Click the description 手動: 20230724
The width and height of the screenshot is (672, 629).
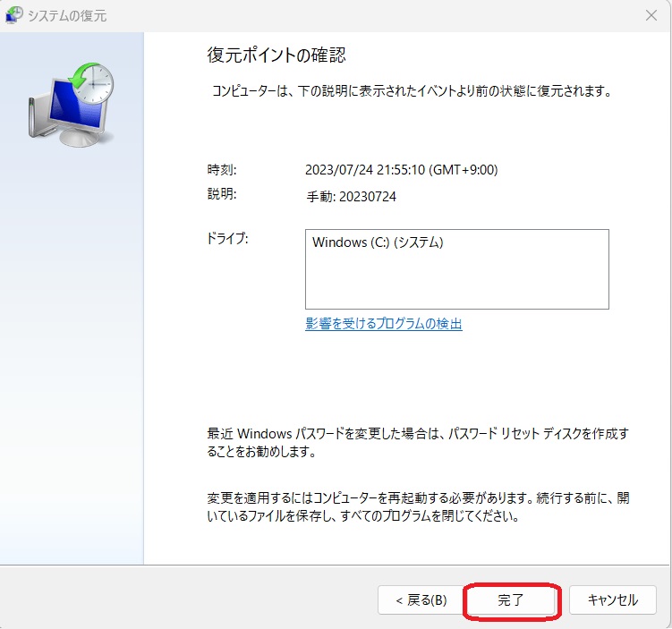coord(352,197)
